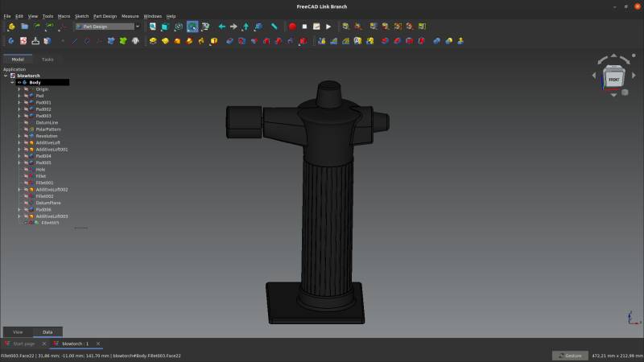Click the blue Pocket icon
This screenshot has height=362, width=644.
(x=229, y=41)
